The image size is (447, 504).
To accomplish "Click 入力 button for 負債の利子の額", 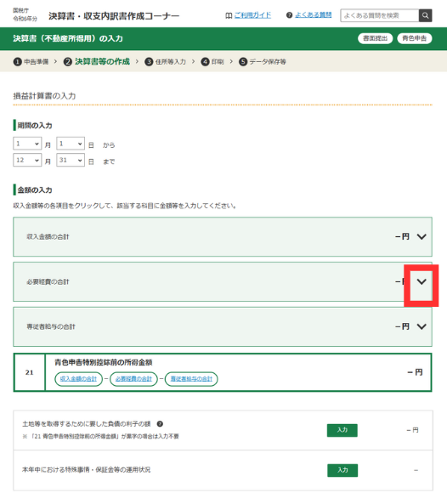I will click(x=342, y=430).
